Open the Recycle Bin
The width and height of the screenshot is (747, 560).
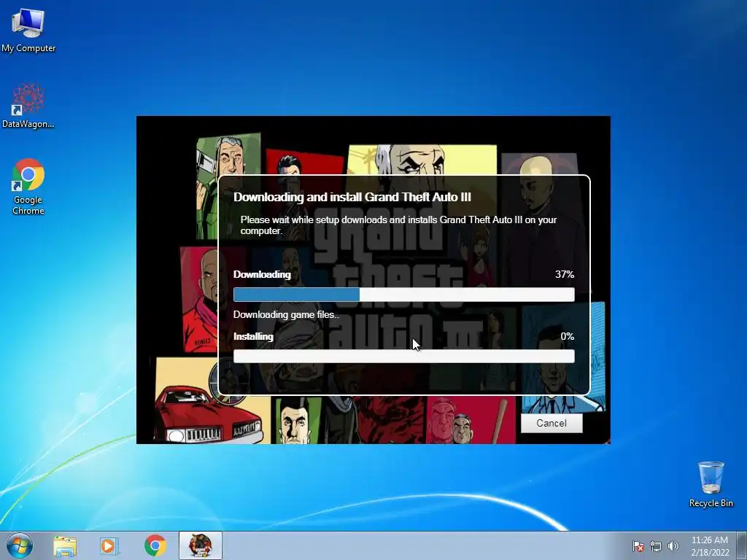coord(711,484)
